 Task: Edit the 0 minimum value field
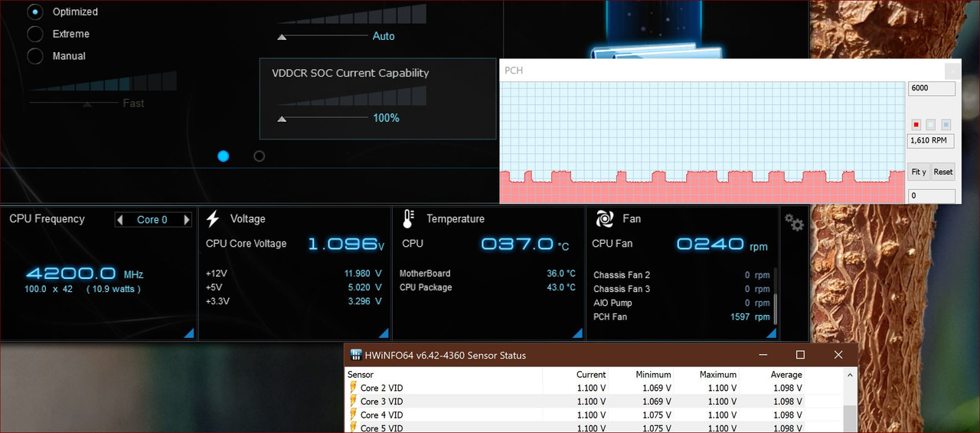tap(931, 195)
